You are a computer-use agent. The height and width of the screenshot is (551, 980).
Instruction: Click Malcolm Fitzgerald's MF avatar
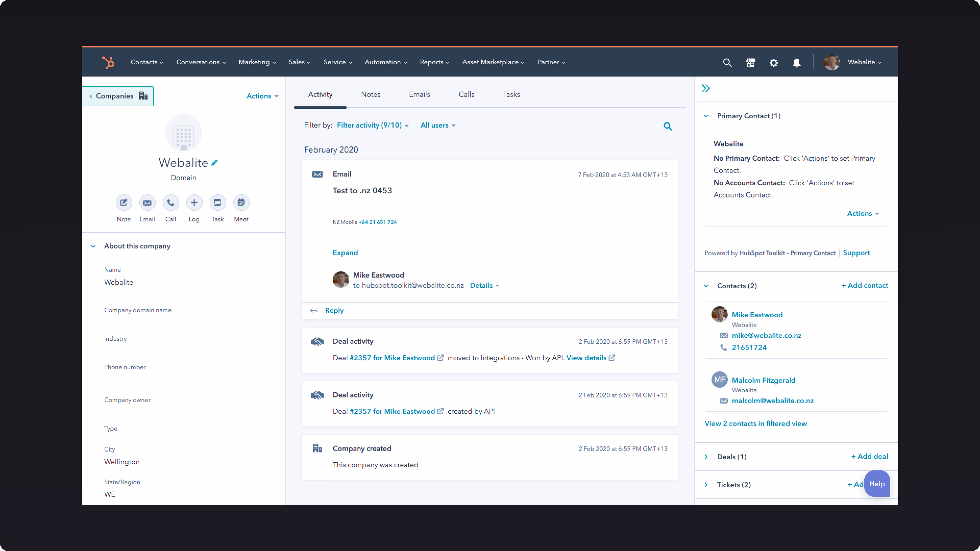pos(719,380)
